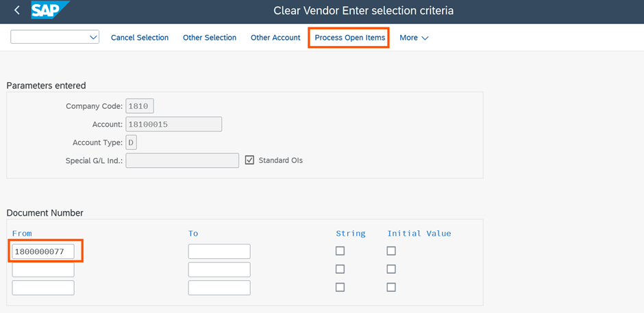
Task: Click the third To document number field
Action: 219,288
